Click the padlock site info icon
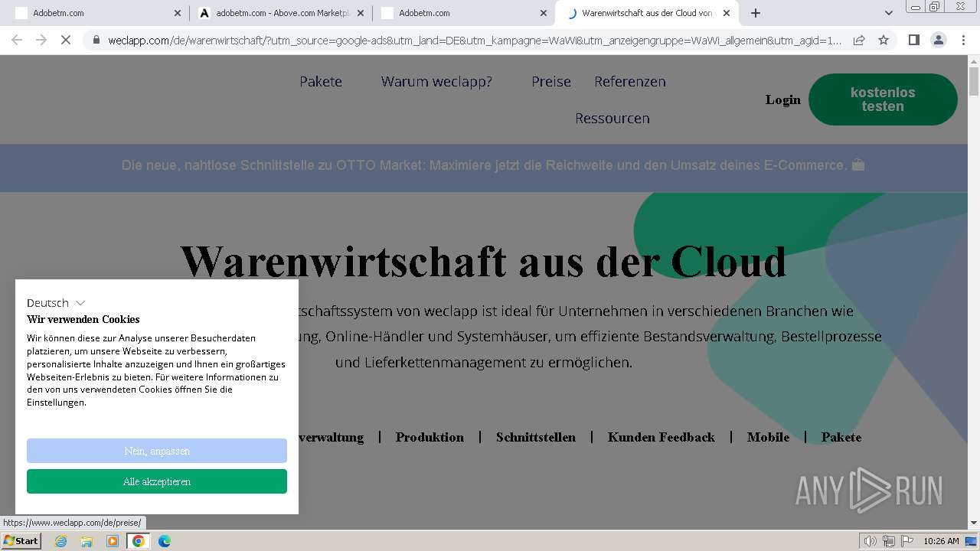Viewport: 980px width, 551px height. pyautogui.click(x=96, y=40)
